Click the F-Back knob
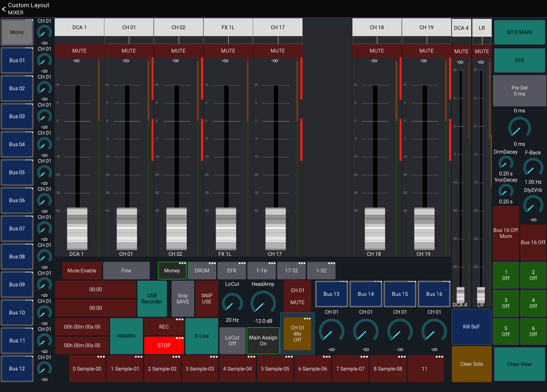The width and height of the screenshot is (547, 392). tap(533, 168)
